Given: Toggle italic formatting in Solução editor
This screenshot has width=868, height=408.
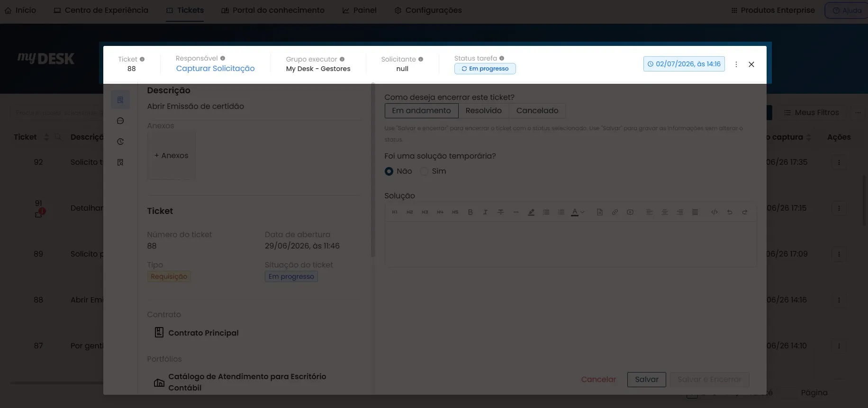Looking at the screenshot, I should [x=485, y=212].
